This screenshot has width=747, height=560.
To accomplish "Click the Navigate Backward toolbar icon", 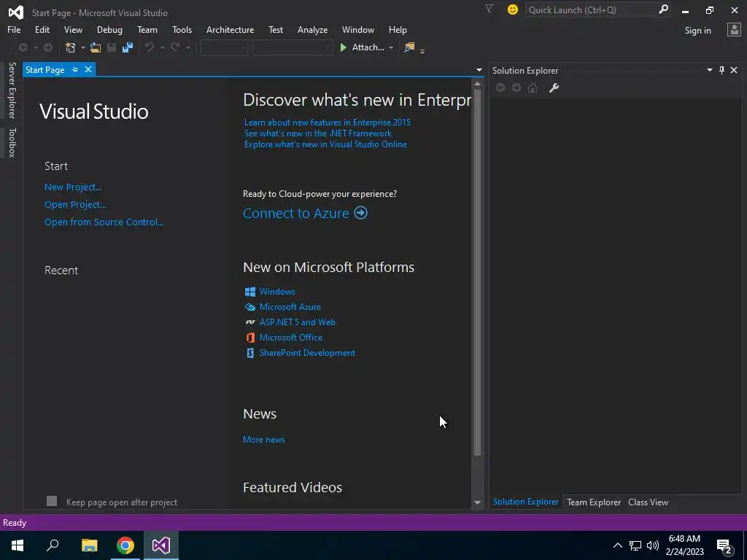I will (23, 47).
